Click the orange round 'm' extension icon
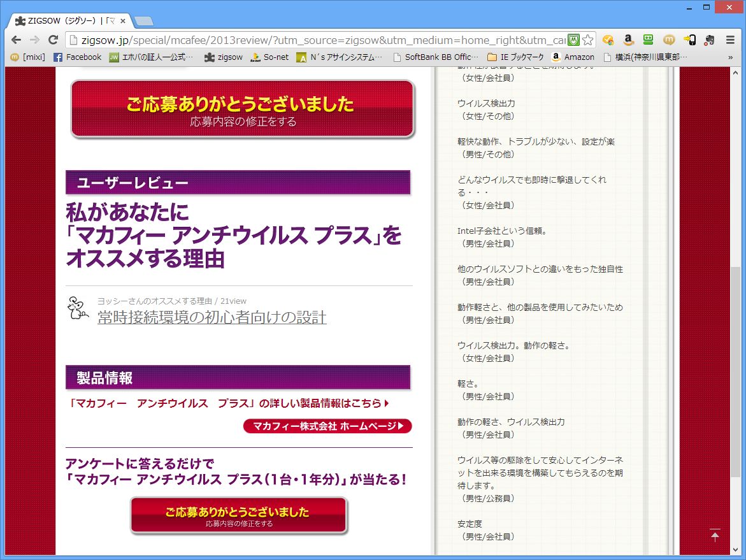This screenshot has height=560, width=746. click(x=669, y=40)
